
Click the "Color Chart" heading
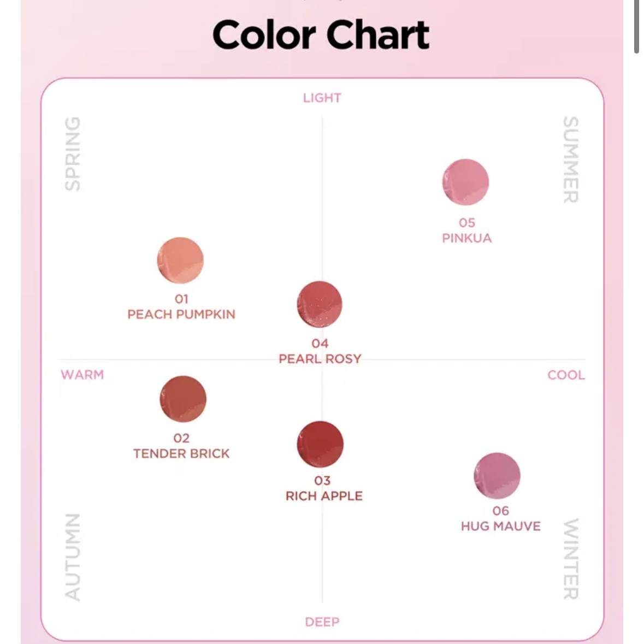tap(321, 35)
